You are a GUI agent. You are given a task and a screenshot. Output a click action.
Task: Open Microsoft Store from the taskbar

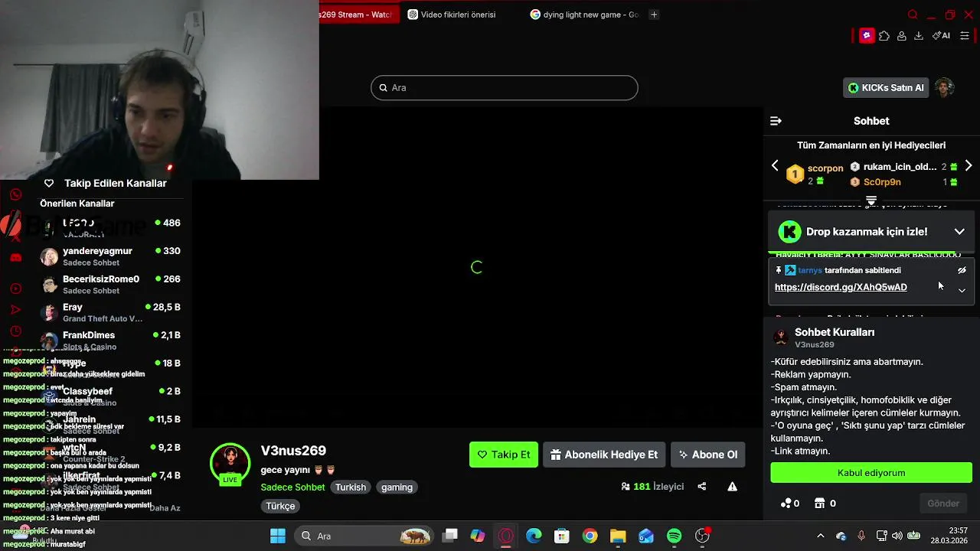(562, 536)
